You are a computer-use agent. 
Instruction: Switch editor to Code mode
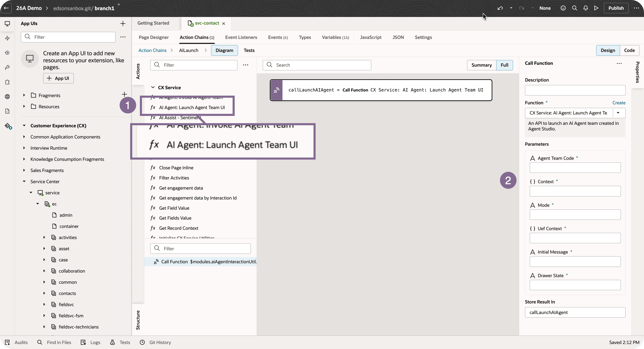tap(629, 50)
